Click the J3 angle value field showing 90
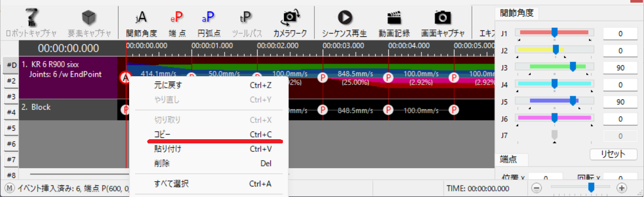This screenshot has width=644, height=197. pos(620,68)
